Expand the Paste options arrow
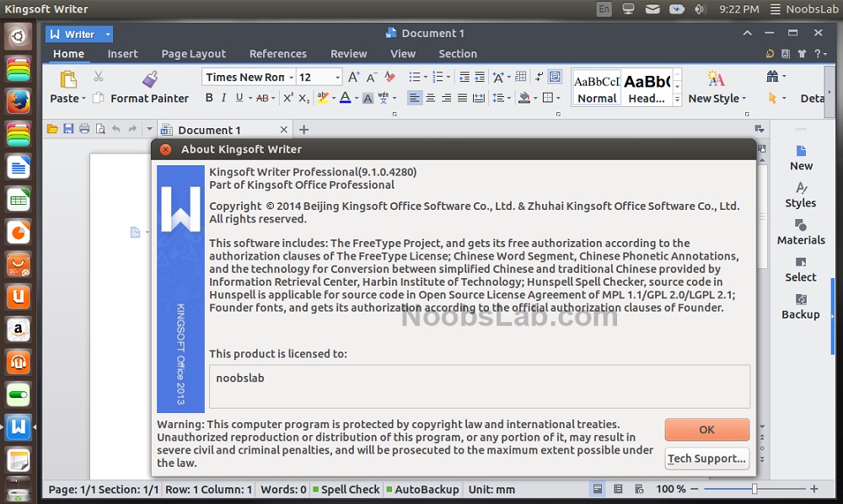843x504 pixels. coord(83,99)
